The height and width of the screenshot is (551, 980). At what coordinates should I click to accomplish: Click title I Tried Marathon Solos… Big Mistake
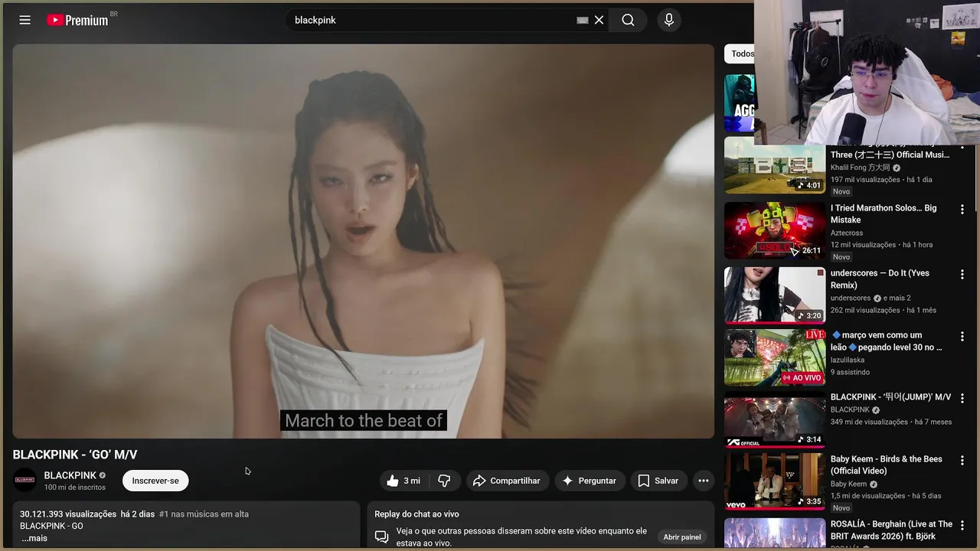(884, 214)
